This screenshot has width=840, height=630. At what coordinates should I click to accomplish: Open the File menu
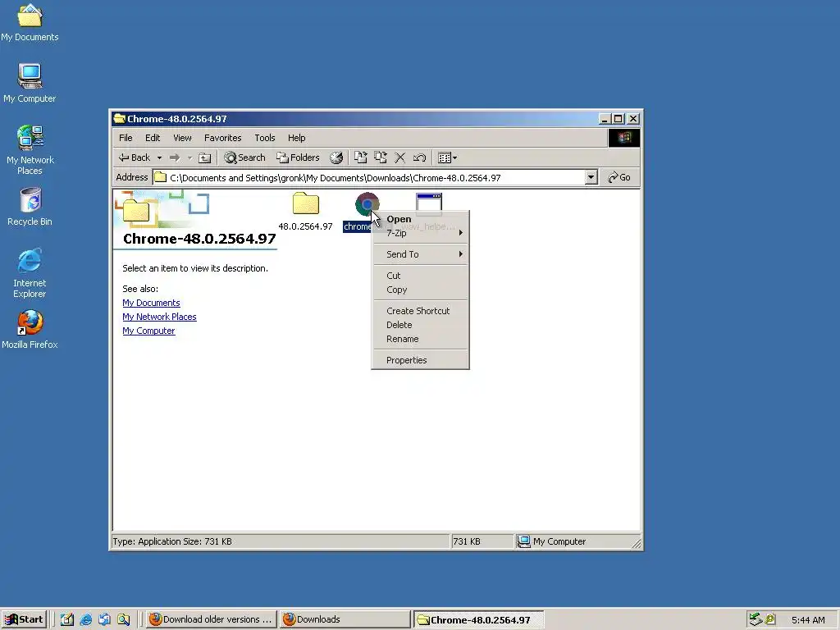[126, 138]
